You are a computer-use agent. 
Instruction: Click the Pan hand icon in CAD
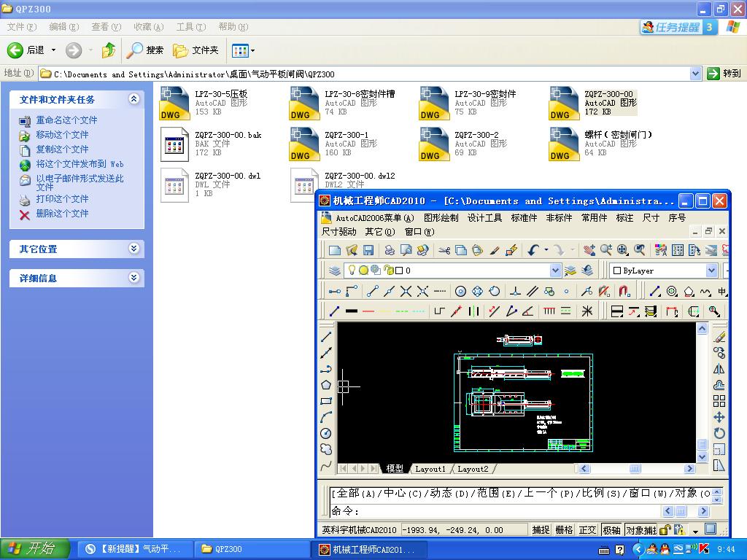pyautogui.click(x=589, y=250)
